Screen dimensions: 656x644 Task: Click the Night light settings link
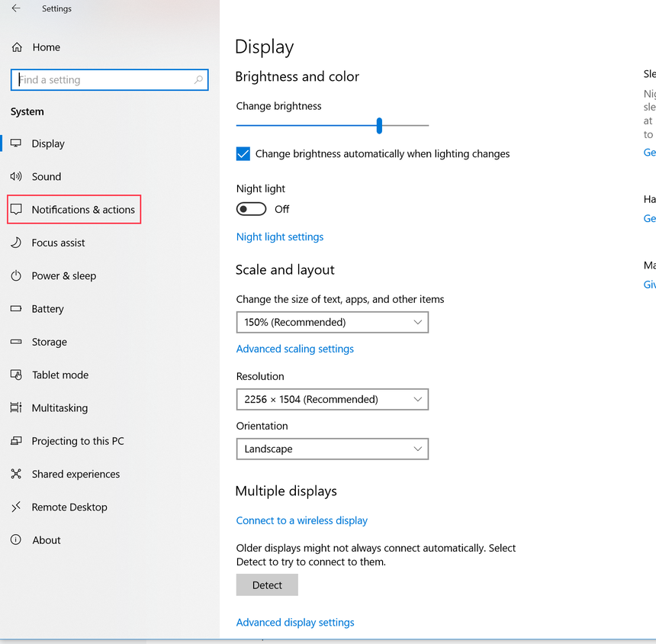click(x=279, y=237)
